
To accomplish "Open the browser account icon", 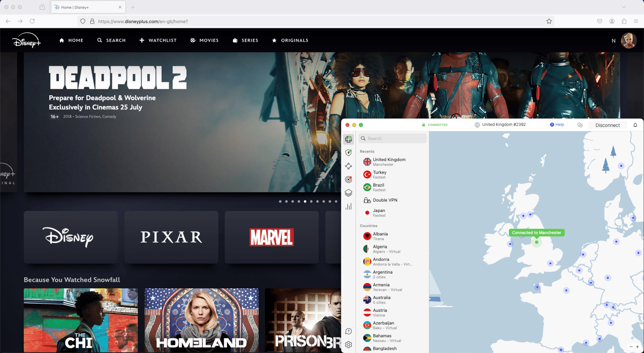I will coord(612,21).
